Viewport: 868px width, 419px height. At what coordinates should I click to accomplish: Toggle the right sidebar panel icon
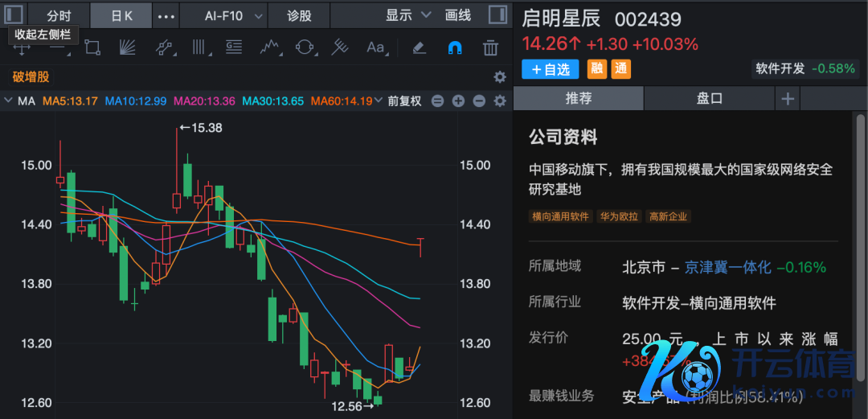coord(498,15)
